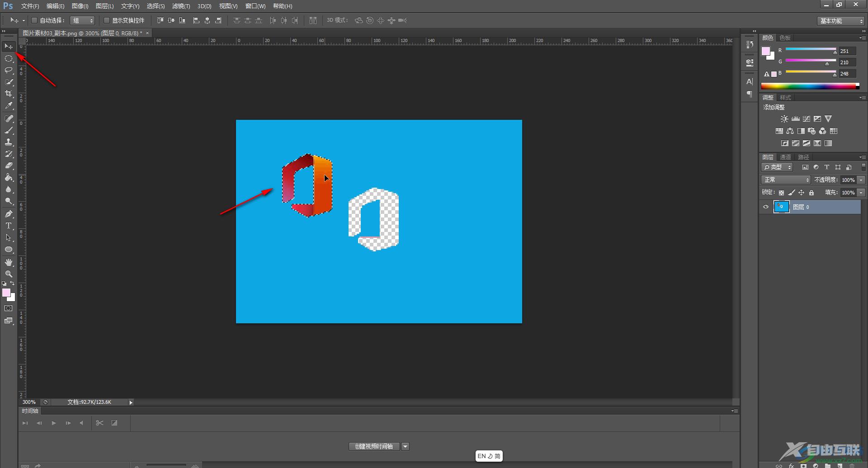Image resolution: width=868 pixels, height=468 pixels.
Task: Open the 组 auto-select dropdown
Action: point(82,20)
